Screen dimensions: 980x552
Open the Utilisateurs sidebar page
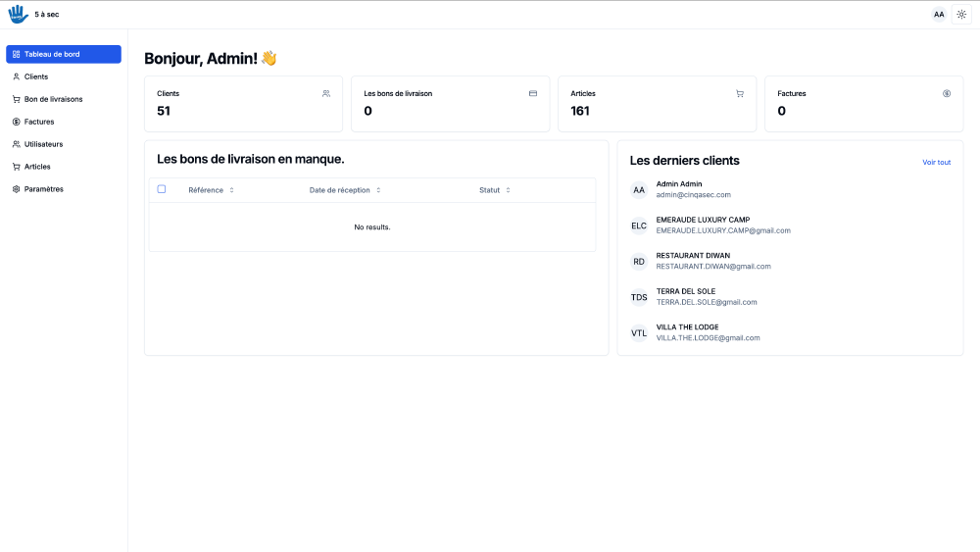tap(43, 144)
